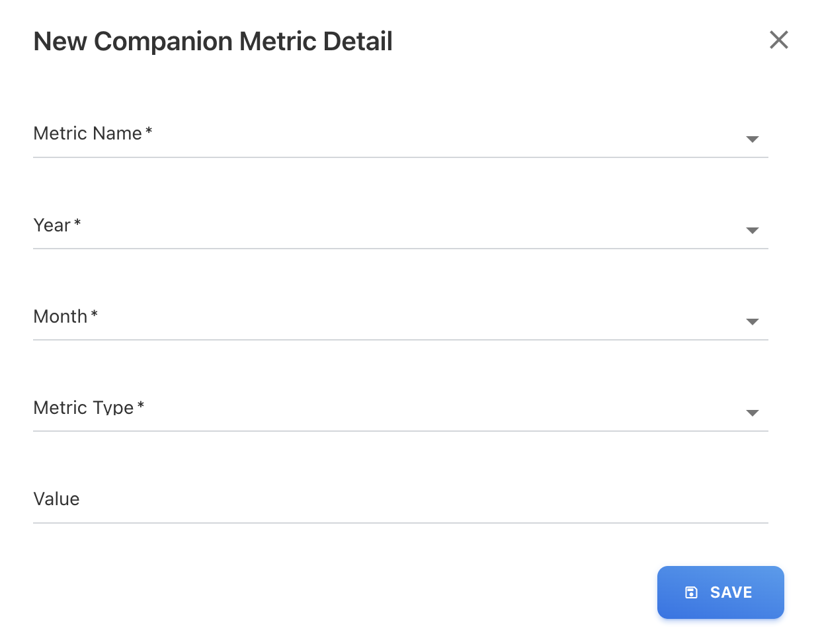Click the "Year" field label

52,225
